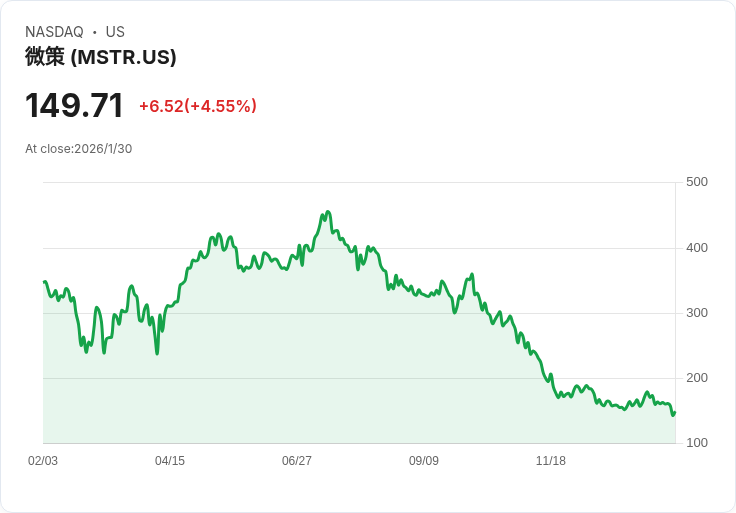
Task: Pick the 09/09 date axis label
Action: (424, 461)
